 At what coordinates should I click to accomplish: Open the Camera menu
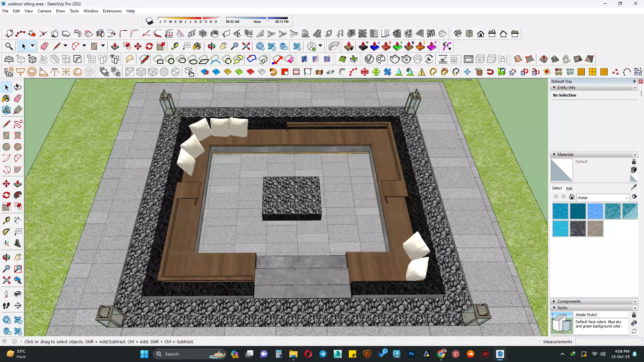click(x=44, y=11)
